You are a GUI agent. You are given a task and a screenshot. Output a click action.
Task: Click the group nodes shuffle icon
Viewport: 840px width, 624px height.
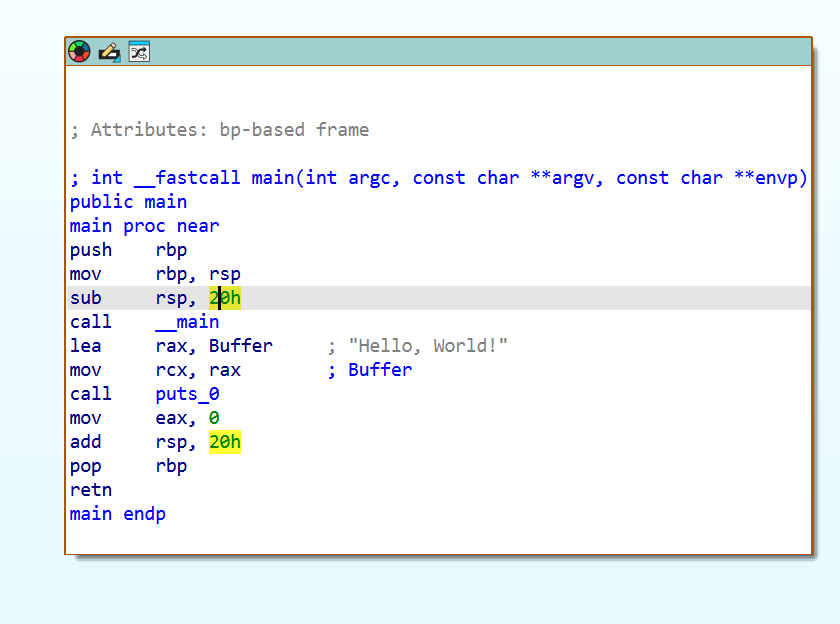click(139, 52)
